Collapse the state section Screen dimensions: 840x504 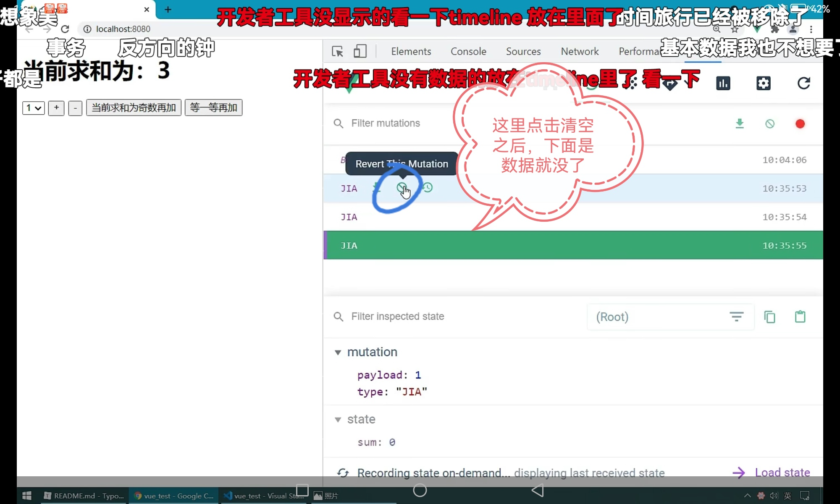coord(338,420)
